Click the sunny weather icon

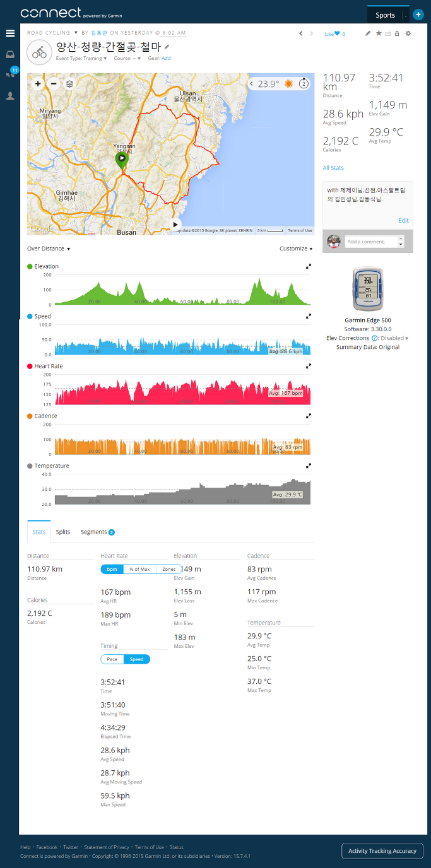coord(288,84)
